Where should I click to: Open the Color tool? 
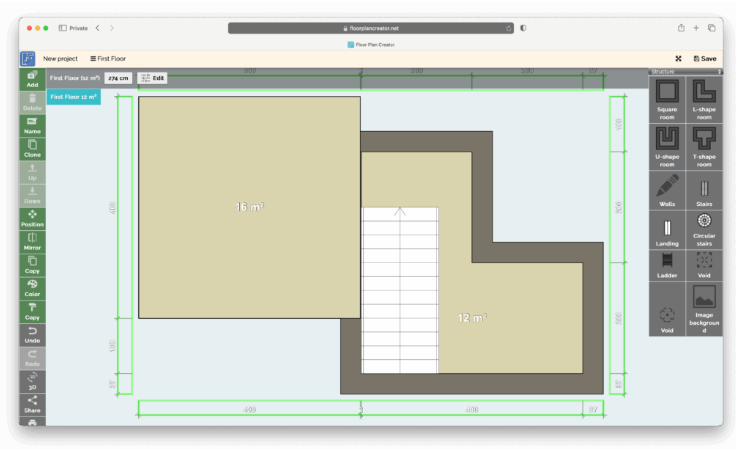32,288
